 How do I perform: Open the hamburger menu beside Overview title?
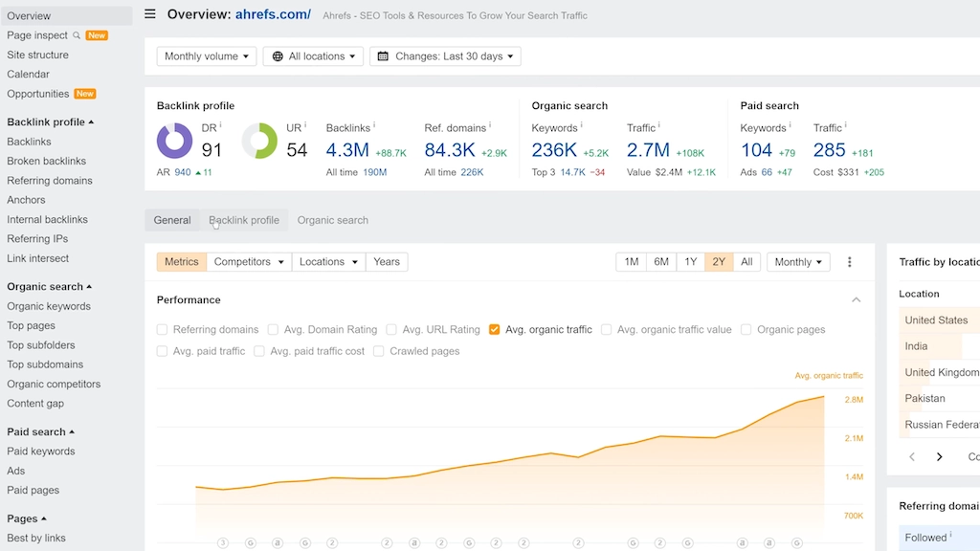tap(150, 13)
